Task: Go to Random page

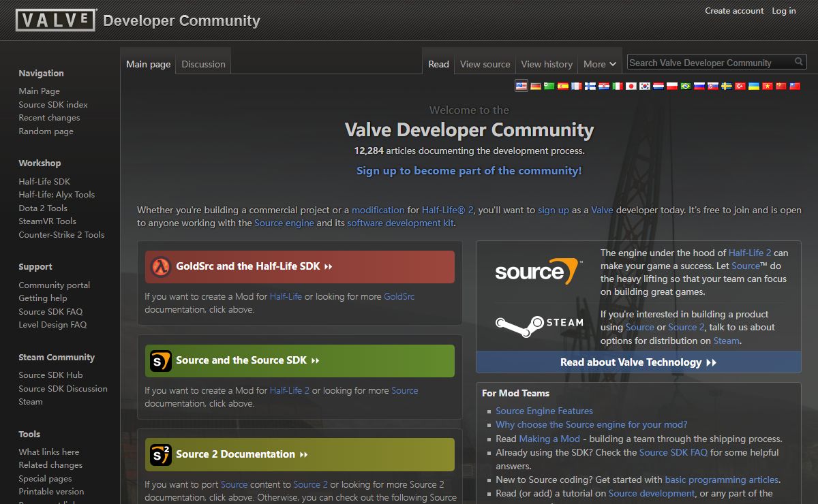Action: pyautogui.click(x=46, y=131)
